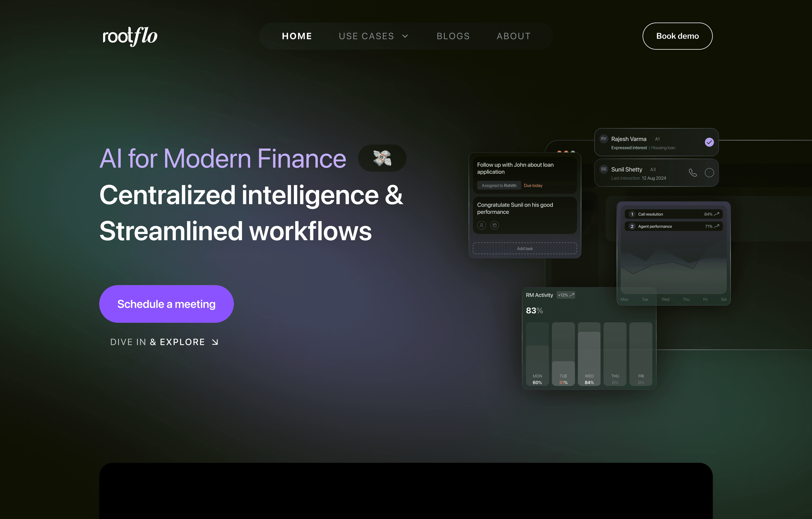Click the flying money emoji badge
Viewport: 812px width, 519px height.
coord(382,158)
